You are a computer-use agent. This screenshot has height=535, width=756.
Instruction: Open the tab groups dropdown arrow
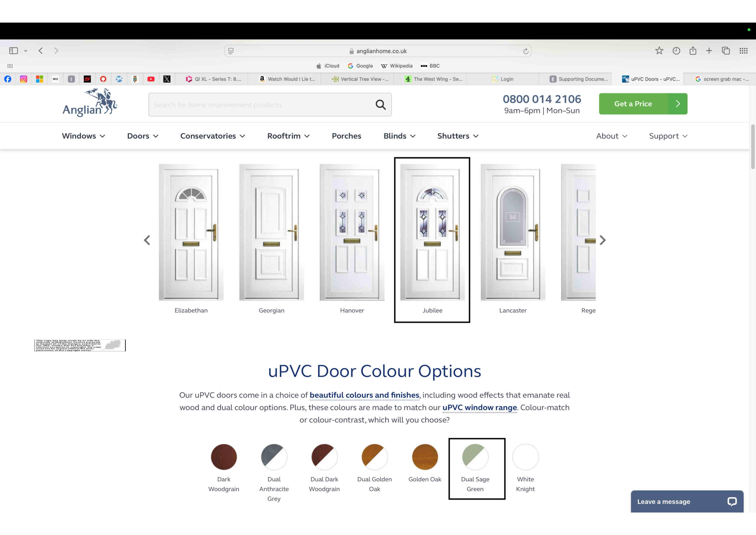click(x=25, y=51)
